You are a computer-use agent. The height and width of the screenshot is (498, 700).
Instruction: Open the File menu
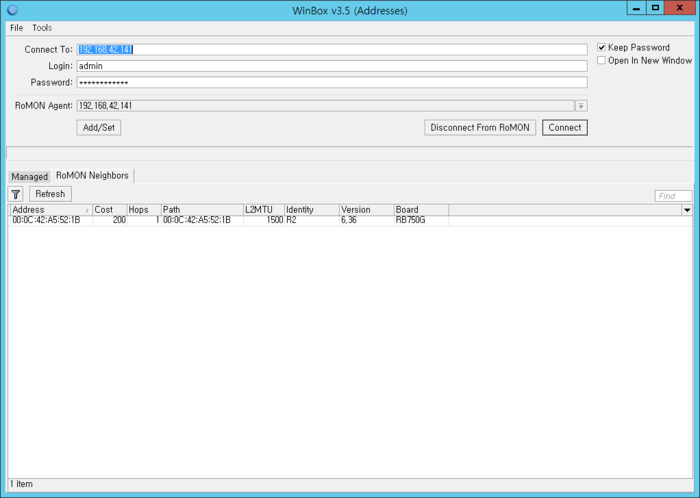[17, 28]
